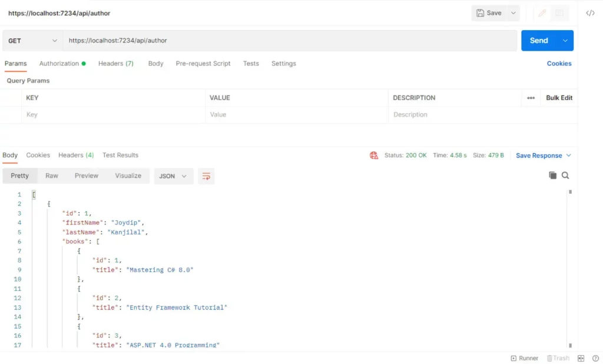
Task: Select the Pretty view
Action: pyautogui.click(x=19, y=176)
